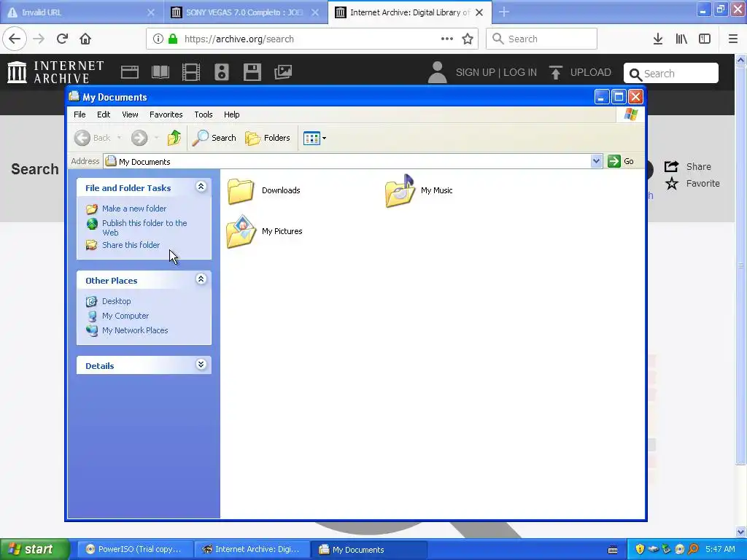This screenshot has height=560, width=747.
Task: Open the Views icon dropdown
Action: pyautogui.click(x=315, y=138)
